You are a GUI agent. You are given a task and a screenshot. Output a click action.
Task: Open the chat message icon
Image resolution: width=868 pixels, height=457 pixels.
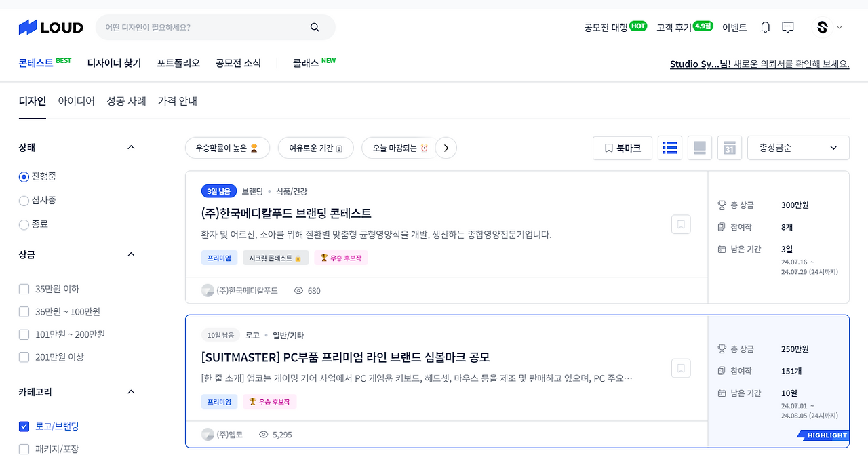point(787,27)
